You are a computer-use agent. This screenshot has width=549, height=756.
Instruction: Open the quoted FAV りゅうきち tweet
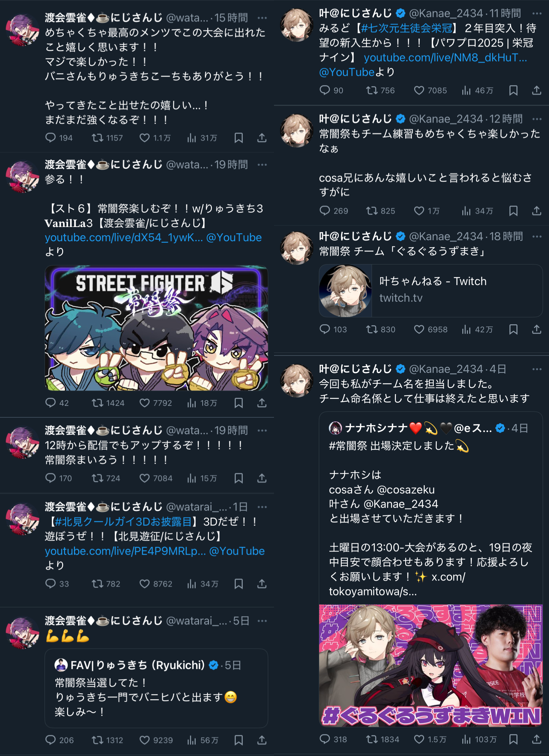tap(156, 688)
